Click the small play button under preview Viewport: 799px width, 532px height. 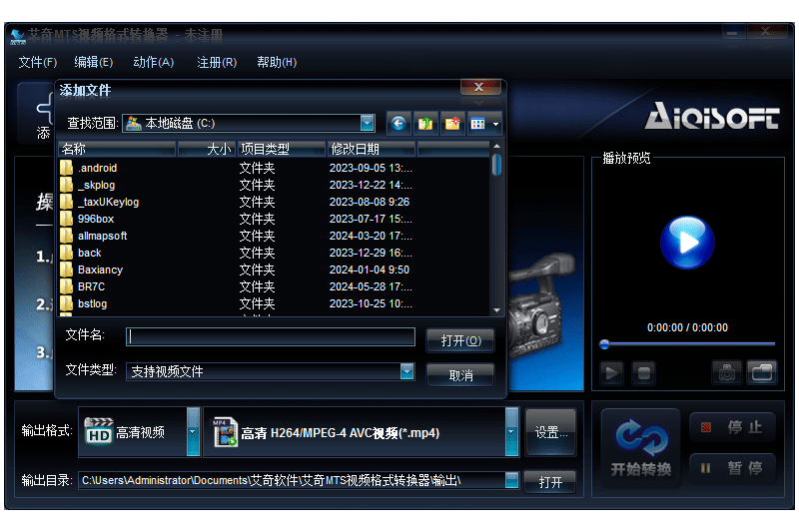click(612, 372)
